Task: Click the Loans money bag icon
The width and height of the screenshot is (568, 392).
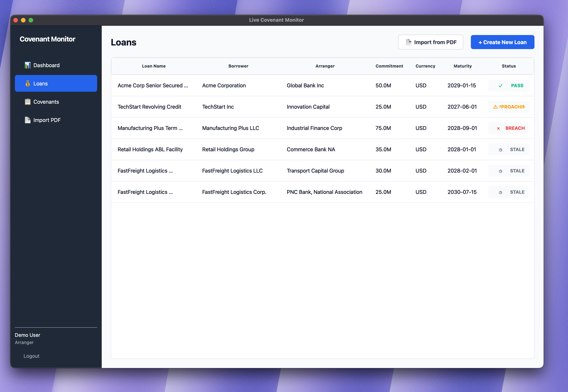Action: pos(28,84)
